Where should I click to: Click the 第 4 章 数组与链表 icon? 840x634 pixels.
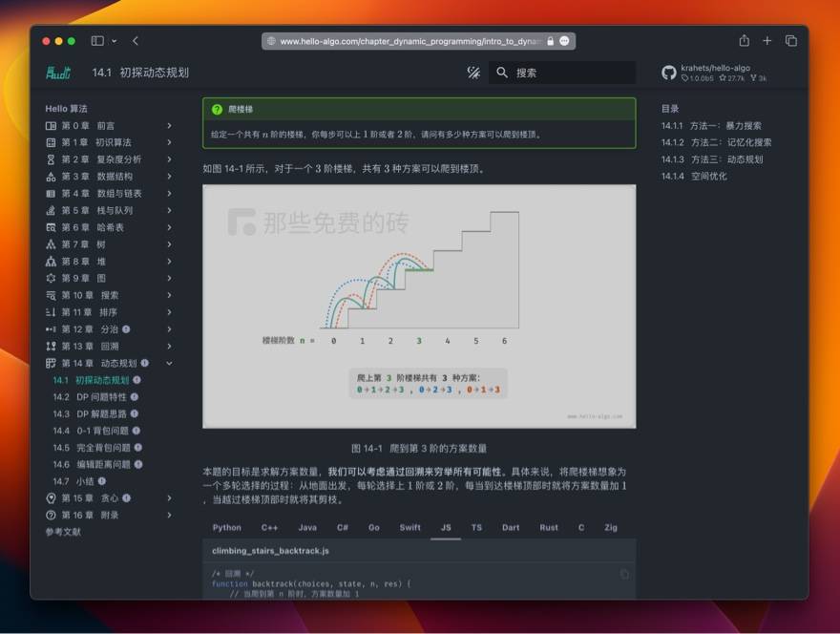pos(51,194)
